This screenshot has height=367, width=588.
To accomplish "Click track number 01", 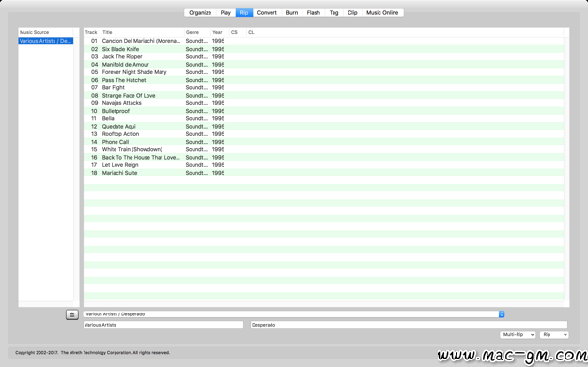I will (x=94, y=41).
